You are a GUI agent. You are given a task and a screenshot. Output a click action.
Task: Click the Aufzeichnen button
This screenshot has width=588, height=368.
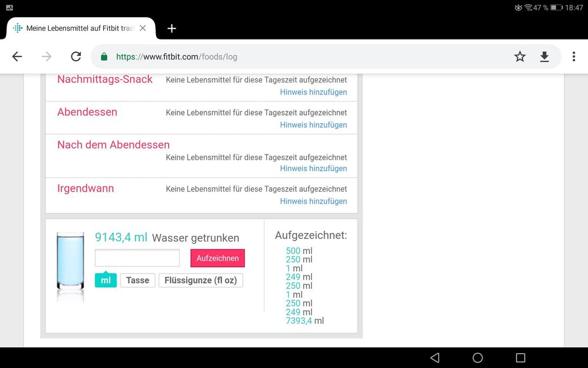point(217,258)
